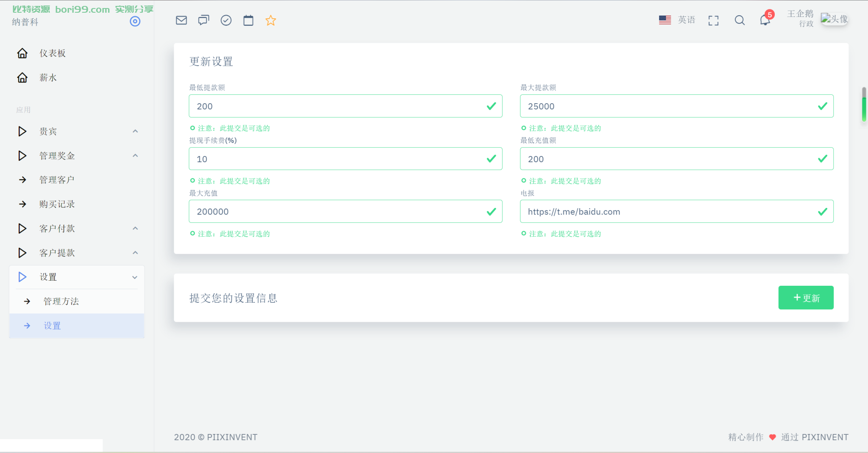The image size is (868, 453).
Task: Open the chat bubbles icon
Action: click(204, 20)
